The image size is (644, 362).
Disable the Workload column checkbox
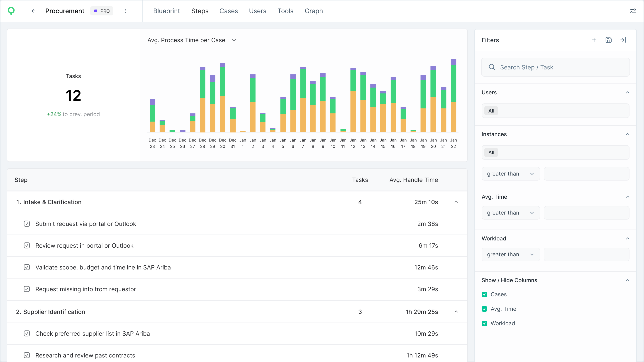coord(485,323)
